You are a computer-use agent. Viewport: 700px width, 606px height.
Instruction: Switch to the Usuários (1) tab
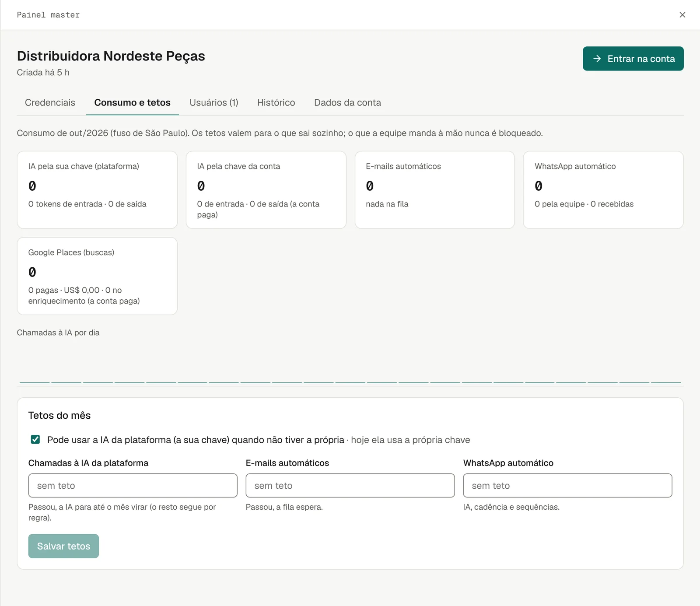(x=214, y=102)
